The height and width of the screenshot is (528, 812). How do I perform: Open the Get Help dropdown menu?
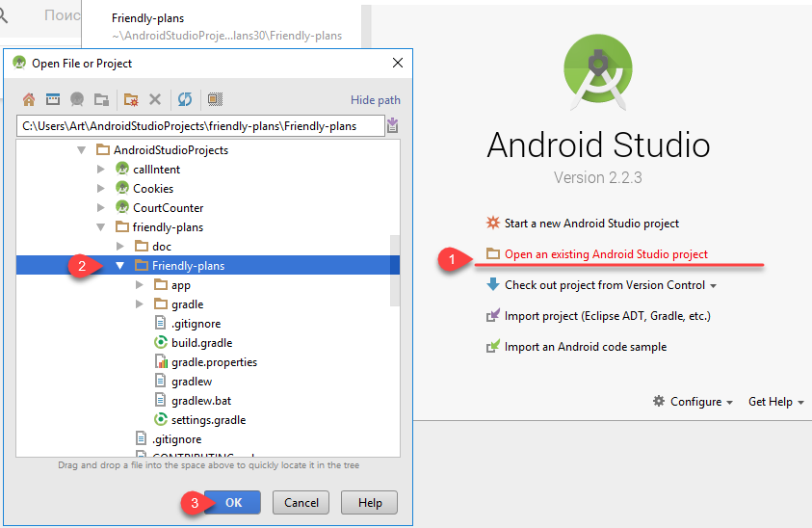pyautogui.click(x=775, y=402)
